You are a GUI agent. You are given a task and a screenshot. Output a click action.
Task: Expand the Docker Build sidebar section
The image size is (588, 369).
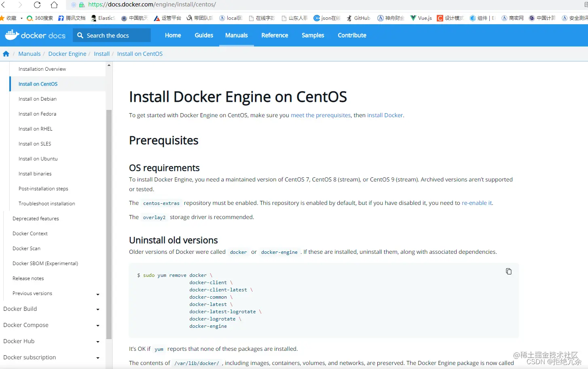98,310
